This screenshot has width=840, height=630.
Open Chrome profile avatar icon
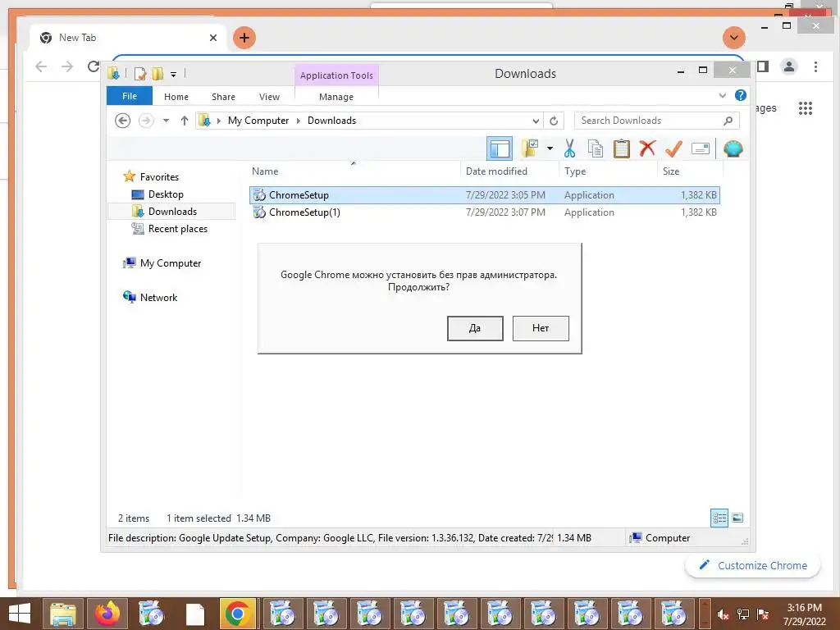click(x=788, y=66)
